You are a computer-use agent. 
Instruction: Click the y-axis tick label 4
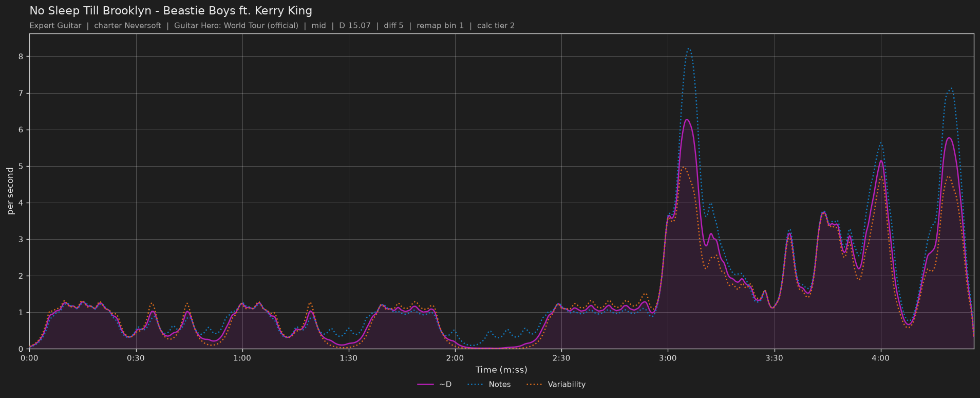pyautogui.click(x=21, y=203)
